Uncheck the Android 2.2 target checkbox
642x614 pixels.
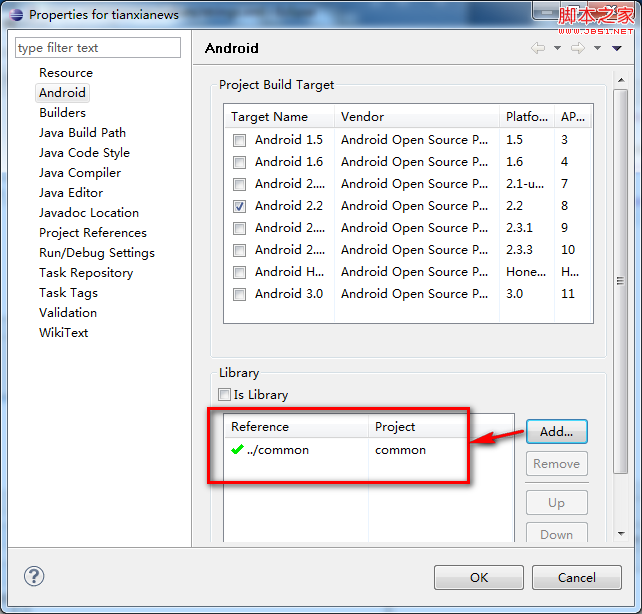point(240,206)
